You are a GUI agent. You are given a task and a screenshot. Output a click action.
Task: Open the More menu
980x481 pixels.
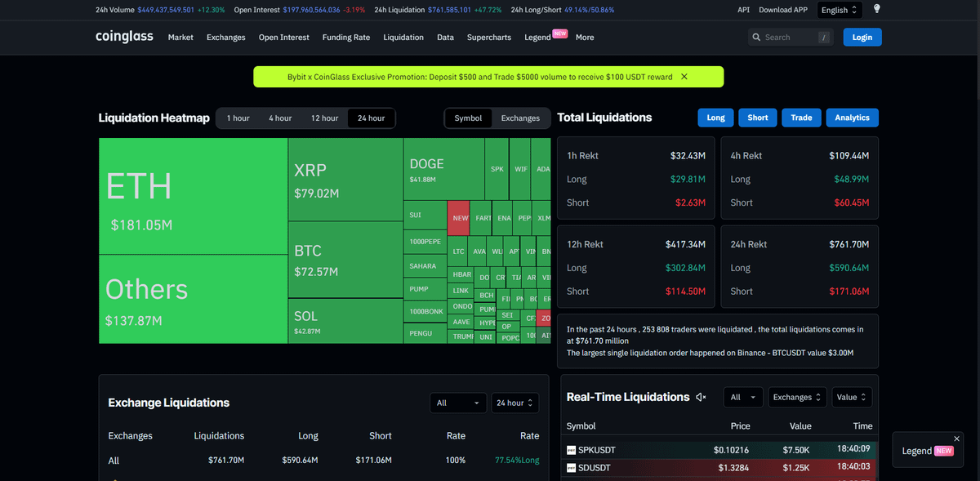click(x=585, y=38)
